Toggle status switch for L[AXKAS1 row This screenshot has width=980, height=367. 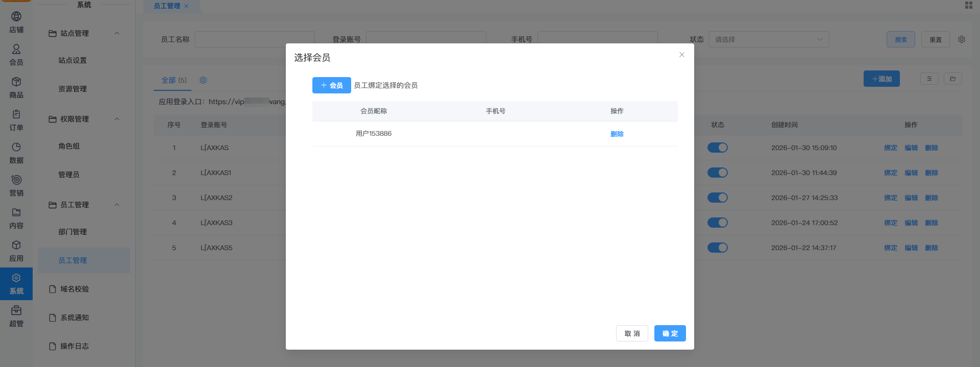tap(717, 173)
